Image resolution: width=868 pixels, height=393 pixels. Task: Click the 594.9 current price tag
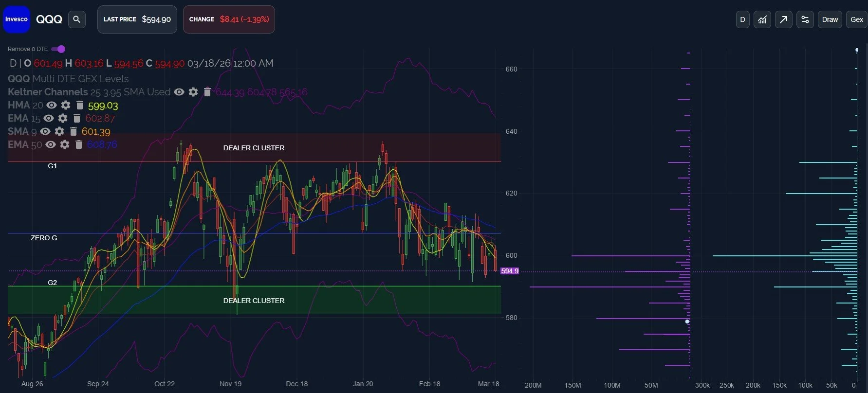click(510, 271)
